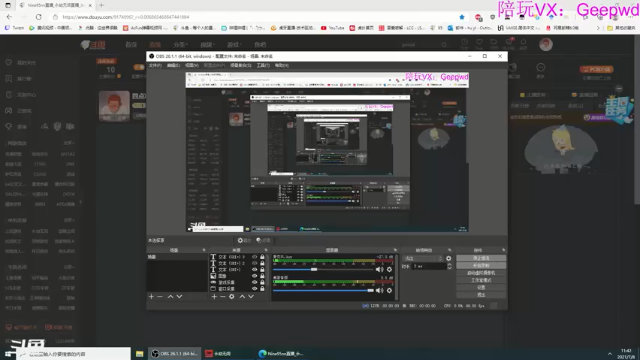Click the Settings button in Controls
Image resolution: width=640 pixels, height=360 pixels.
(481, 287)
